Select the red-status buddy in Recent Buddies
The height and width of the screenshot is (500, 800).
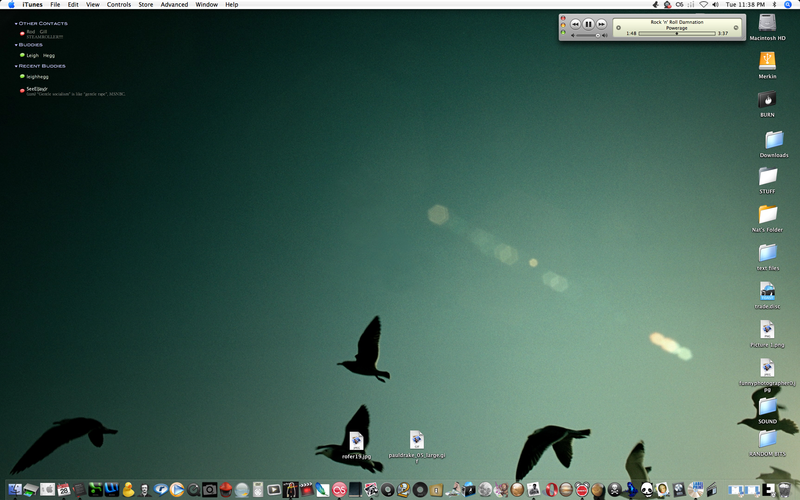point(71,91)
